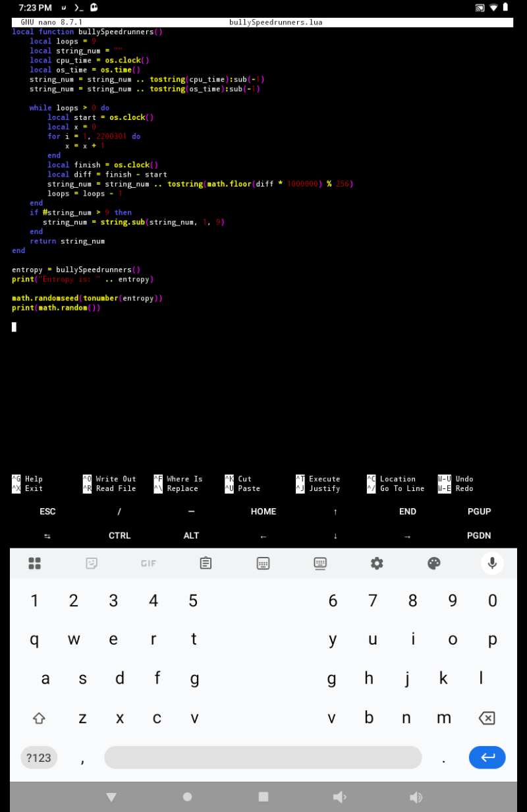Tap the PGUP extra key
This screenshot has width=527, height=812.
[479, 511]
